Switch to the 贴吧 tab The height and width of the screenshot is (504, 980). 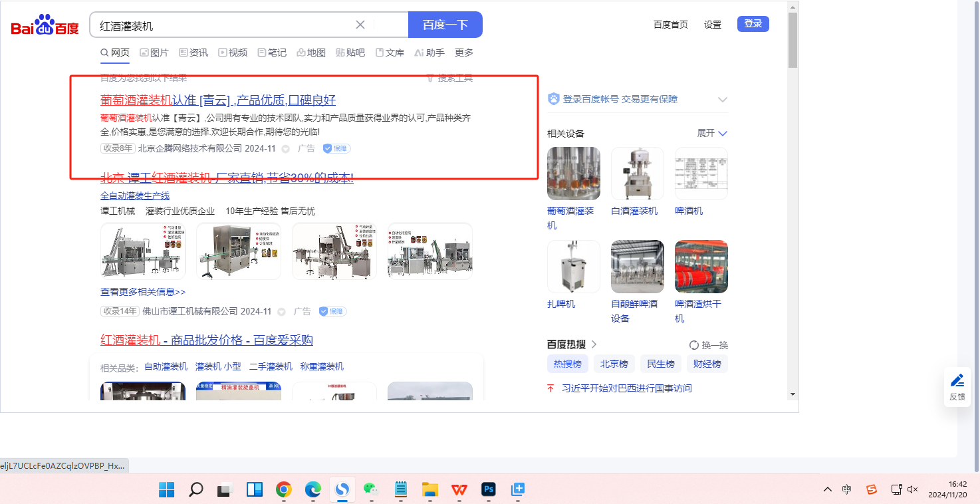[350, 53]
